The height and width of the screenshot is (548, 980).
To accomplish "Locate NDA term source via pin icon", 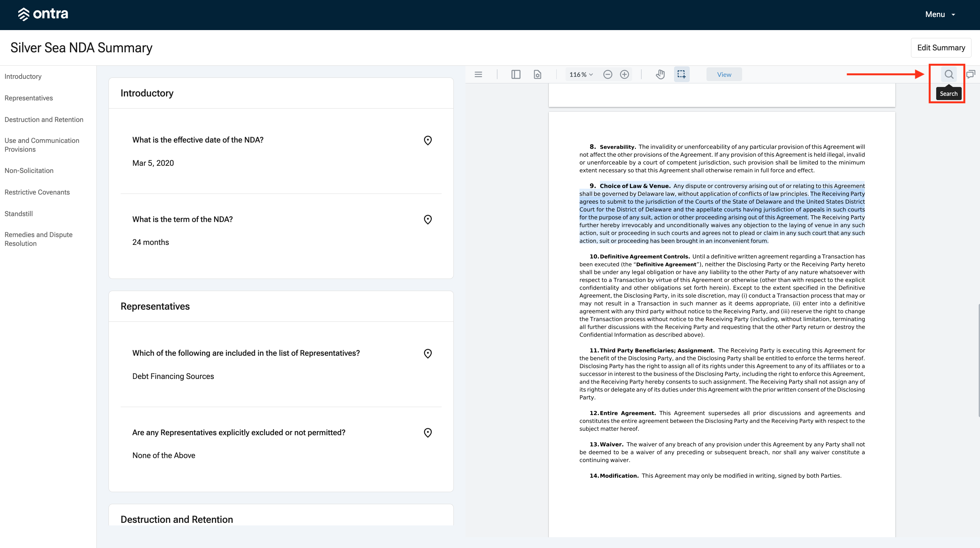I will [x=428, y=220].
